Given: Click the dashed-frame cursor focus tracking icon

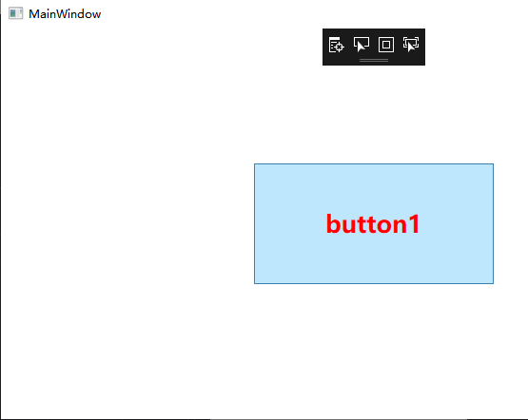Looking at the screenshot, I should pyautogui.click(x=411, y=45).
